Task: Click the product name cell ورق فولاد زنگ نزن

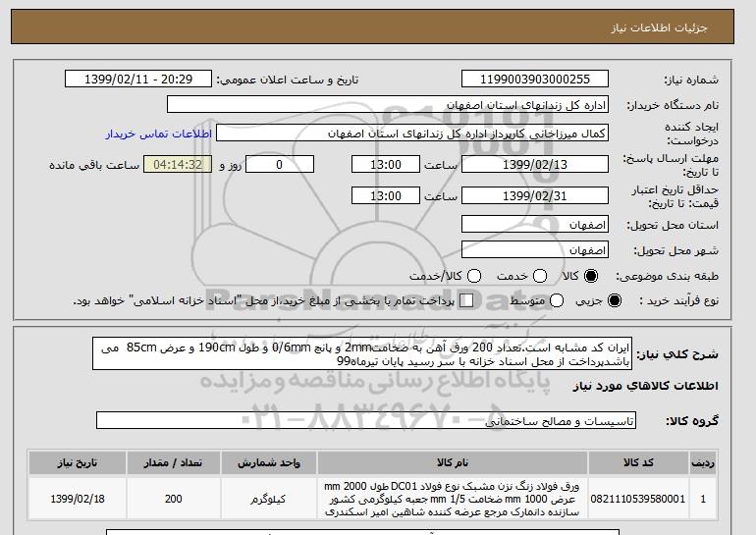Action: tap(453, 499)
